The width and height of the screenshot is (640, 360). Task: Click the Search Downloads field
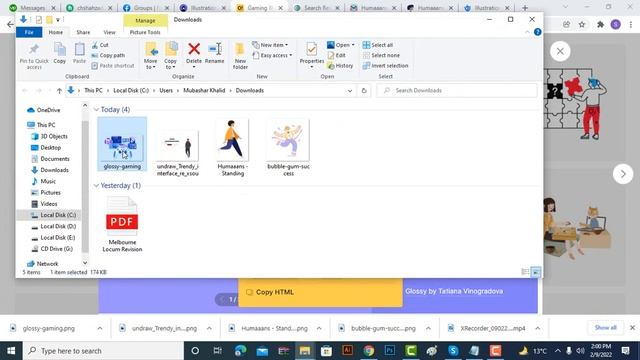coord(457,91)
